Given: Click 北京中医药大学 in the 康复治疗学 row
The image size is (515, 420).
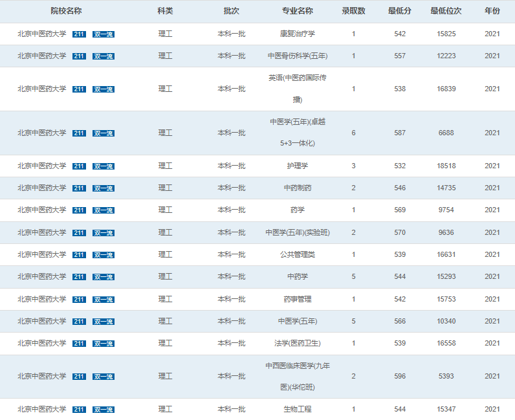Looking at the screenshot, I should point(42,34).
